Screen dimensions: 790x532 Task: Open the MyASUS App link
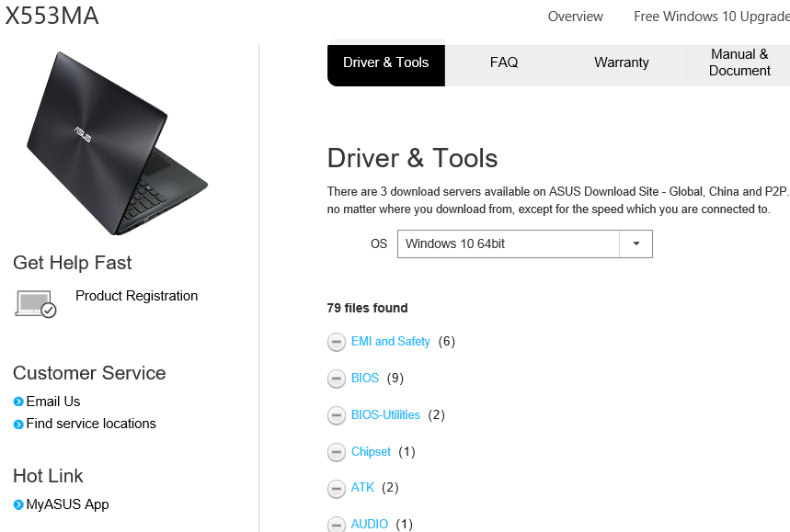(67, 504)
